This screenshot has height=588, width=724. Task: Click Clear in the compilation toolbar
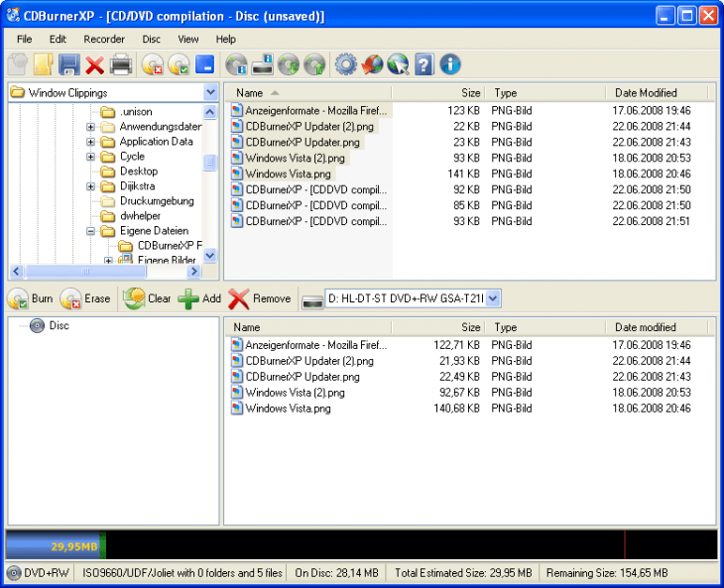pos(147,298)
